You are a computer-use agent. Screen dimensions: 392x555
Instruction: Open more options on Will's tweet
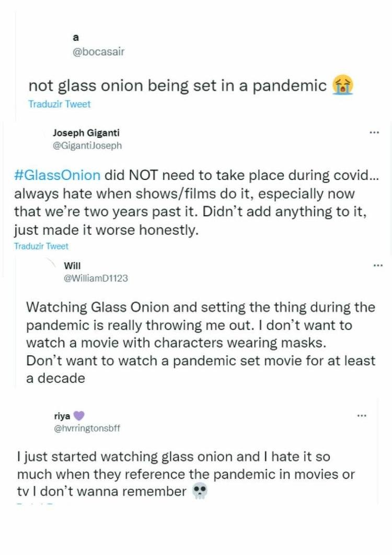click(x=377, y=266)
